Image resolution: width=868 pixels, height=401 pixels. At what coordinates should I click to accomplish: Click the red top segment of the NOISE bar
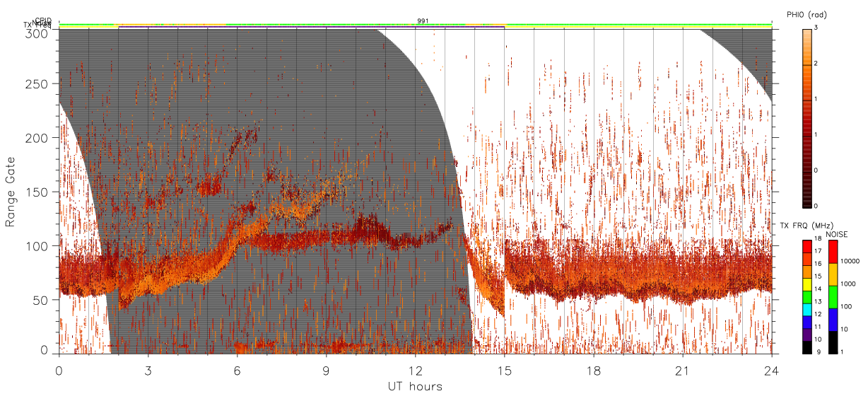pos(833,252)
